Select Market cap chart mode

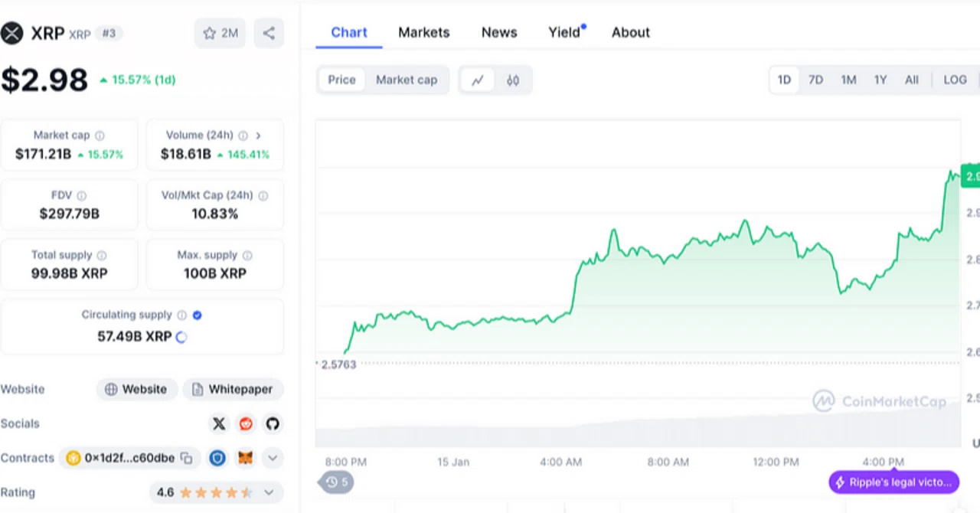(407, 80)
